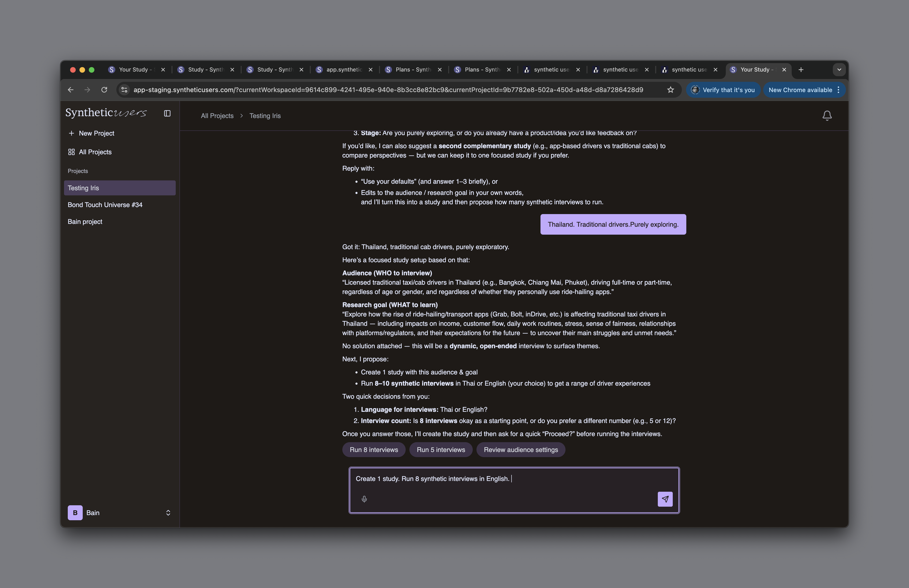909x588 pixels.
Task: Click Run 5 interviews suggestion
Action: 440,449
